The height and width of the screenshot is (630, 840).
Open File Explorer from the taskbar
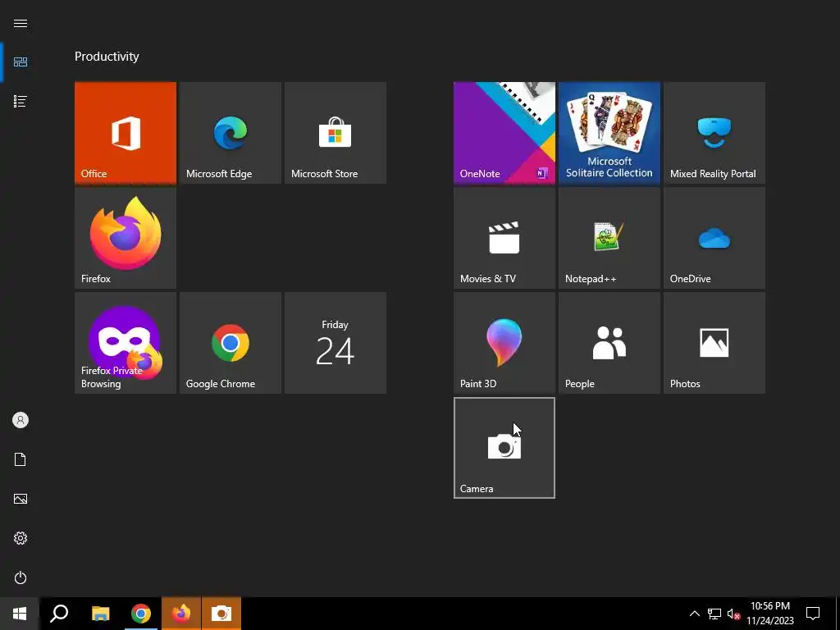tap(100, 614)
